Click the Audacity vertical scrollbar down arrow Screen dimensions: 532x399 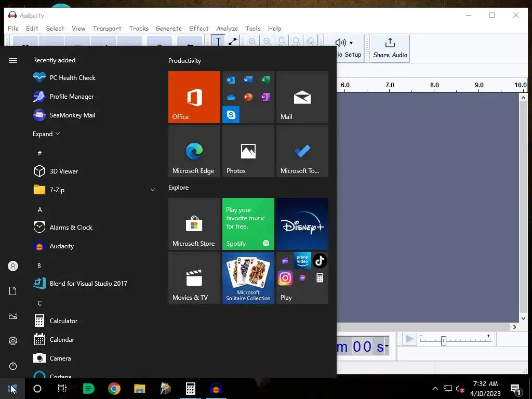click(523, 318)
